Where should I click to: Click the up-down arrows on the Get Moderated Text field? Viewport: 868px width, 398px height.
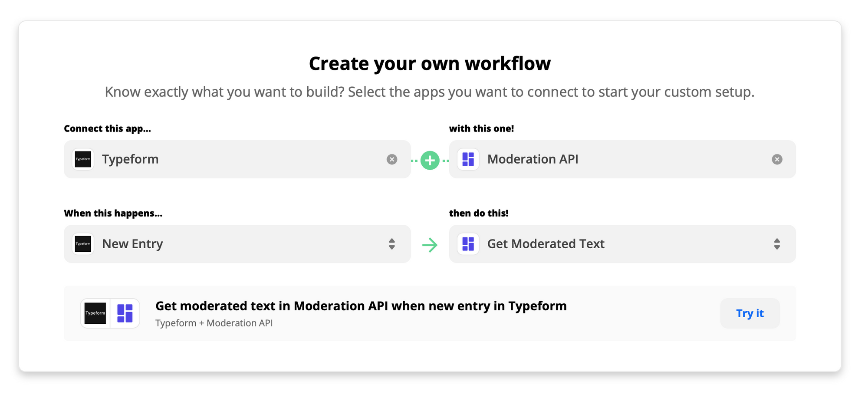(777, 244)
